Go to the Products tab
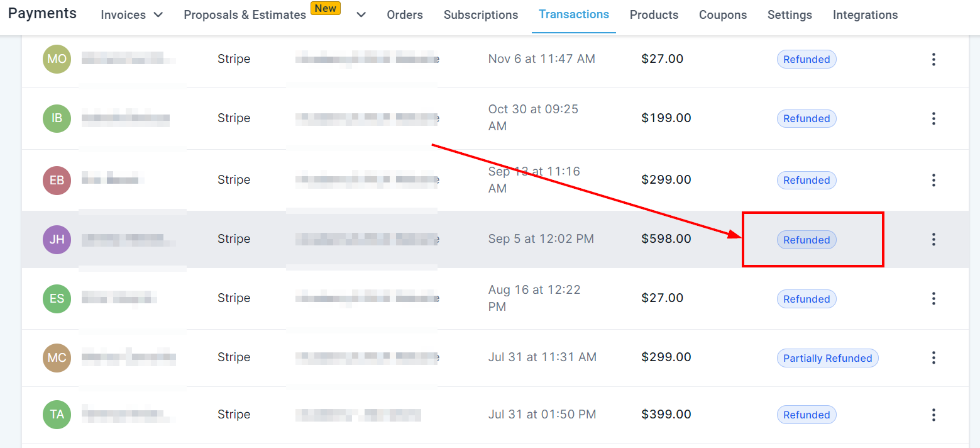The image size is (980, 448). (x=654, y=14)
